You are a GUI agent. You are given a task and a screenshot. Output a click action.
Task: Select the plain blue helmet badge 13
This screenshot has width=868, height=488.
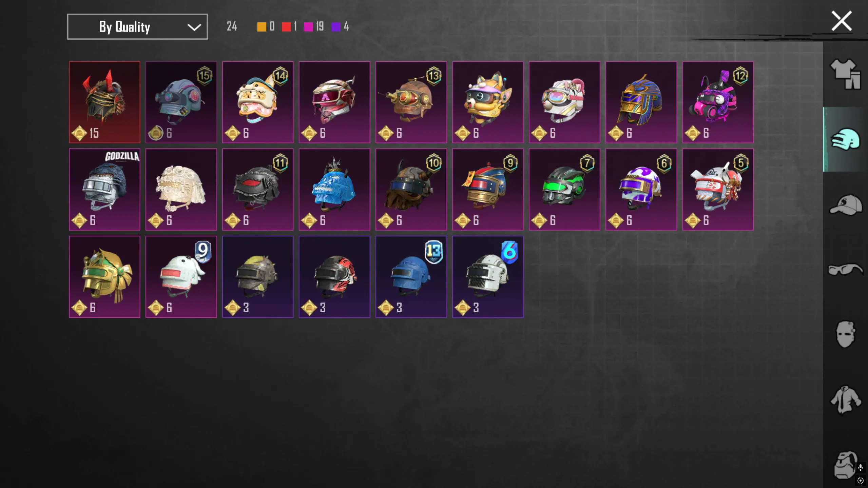click(411, 277)
